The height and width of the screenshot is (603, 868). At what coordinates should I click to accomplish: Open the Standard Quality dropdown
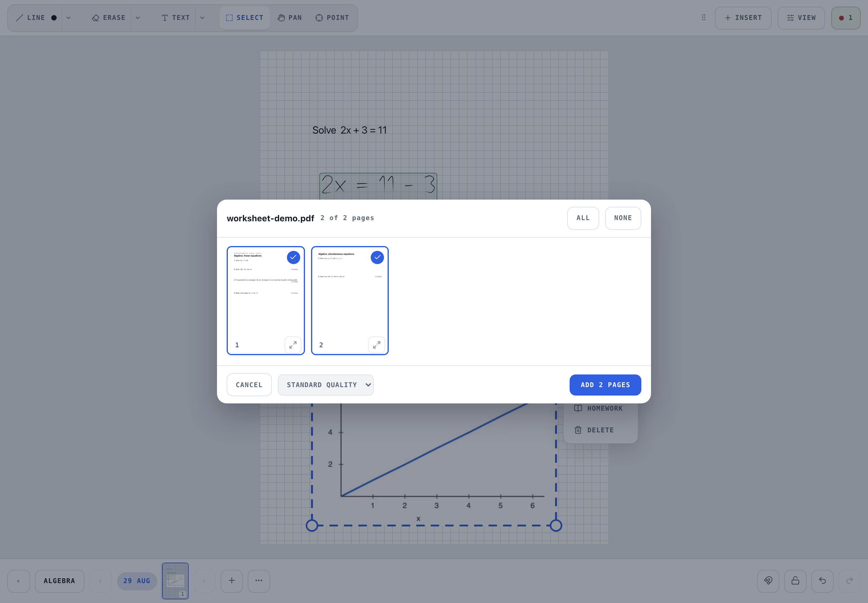click(x=325, y=385)
